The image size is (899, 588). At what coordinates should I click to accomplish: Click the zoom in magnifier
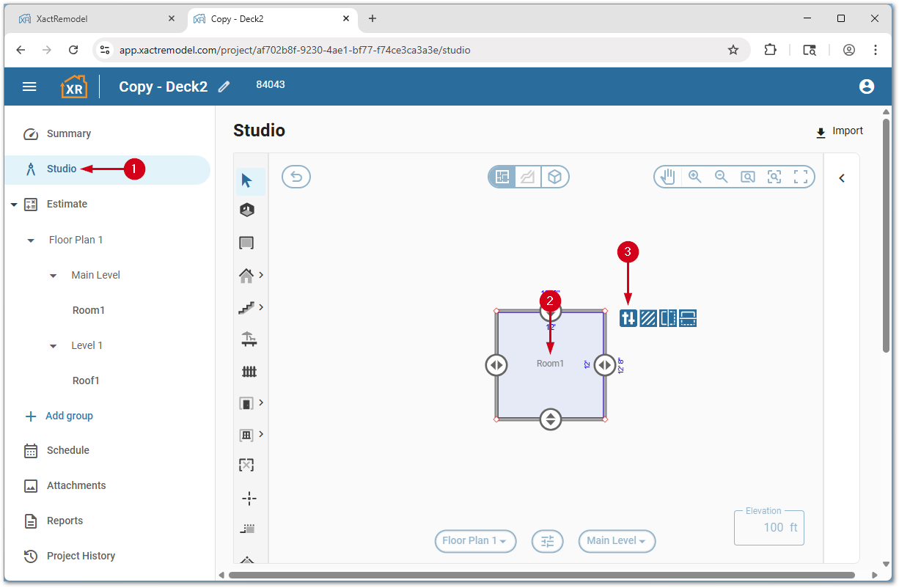[694, 177]
